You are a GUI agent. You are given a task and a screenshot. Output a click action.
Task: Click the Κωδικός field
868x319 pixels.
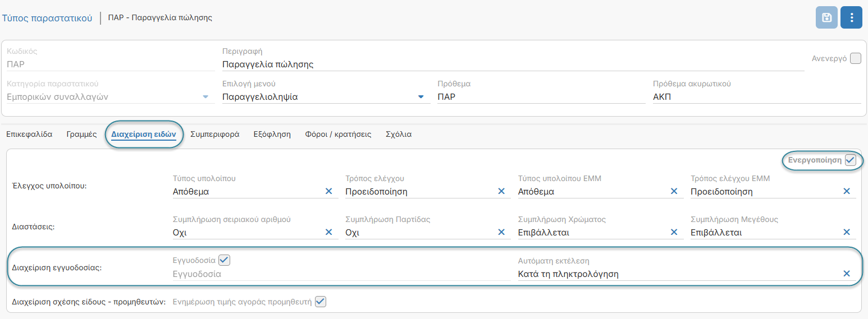click(x=111, y=64)
